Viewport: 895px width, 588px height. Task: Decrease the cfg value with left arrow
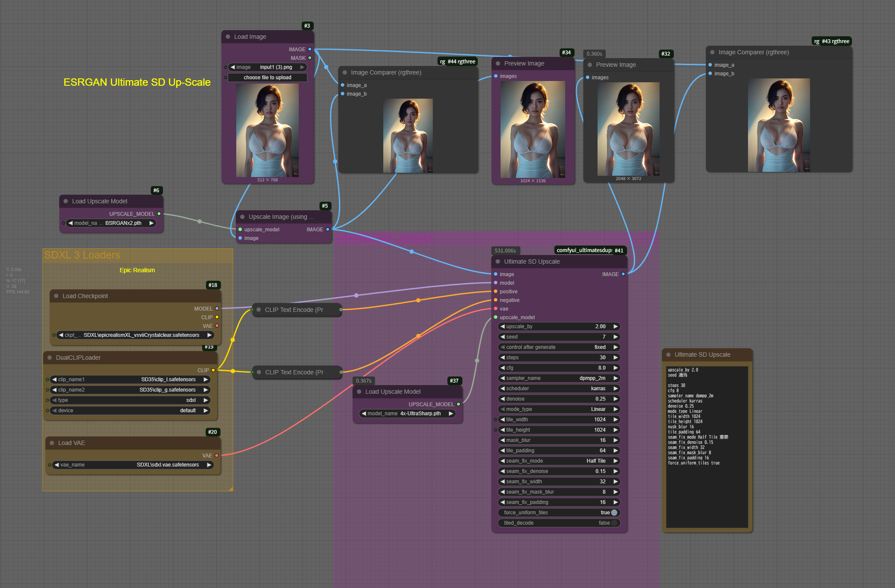(x=502, y=368)
